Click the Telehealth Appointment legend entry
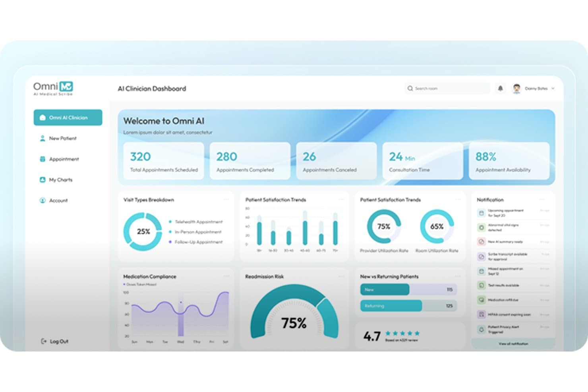The height and width of the screenshot is (392, 588). [195, 222]
